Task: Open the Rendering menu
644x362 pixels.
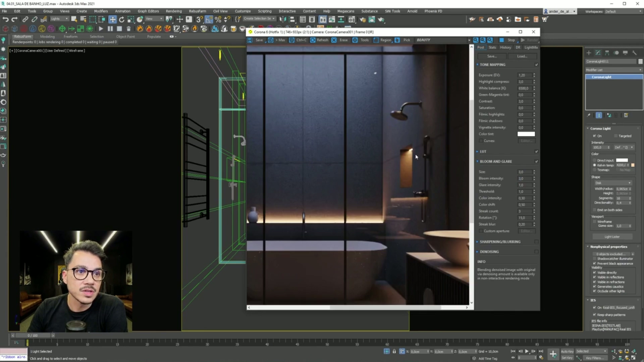Action: coord(173,11)
